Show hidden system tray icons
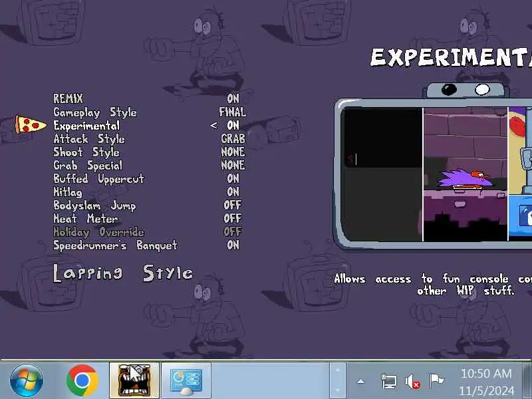The image size is (532, 399). pos(360,382)
